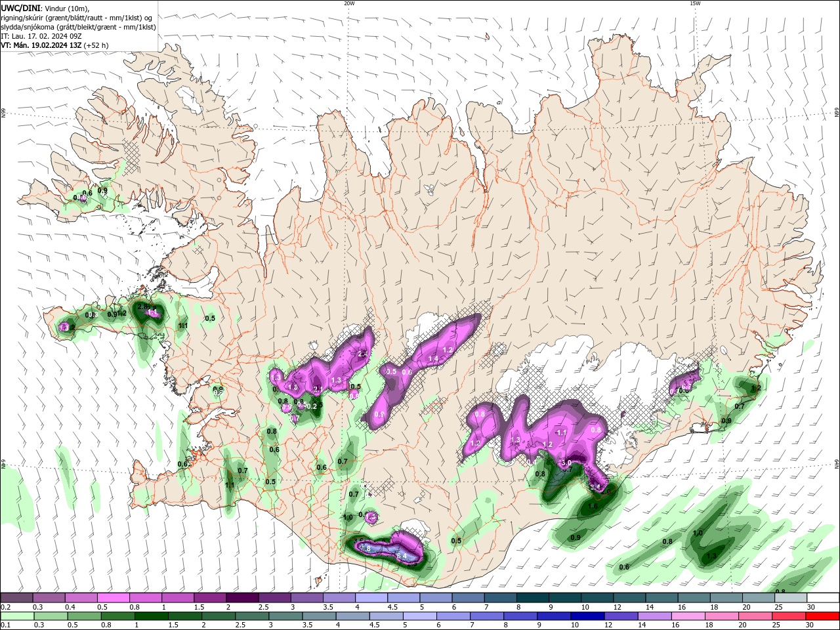Click the deep blue 10 swatch in rain legend

click(x=587, y=616)
